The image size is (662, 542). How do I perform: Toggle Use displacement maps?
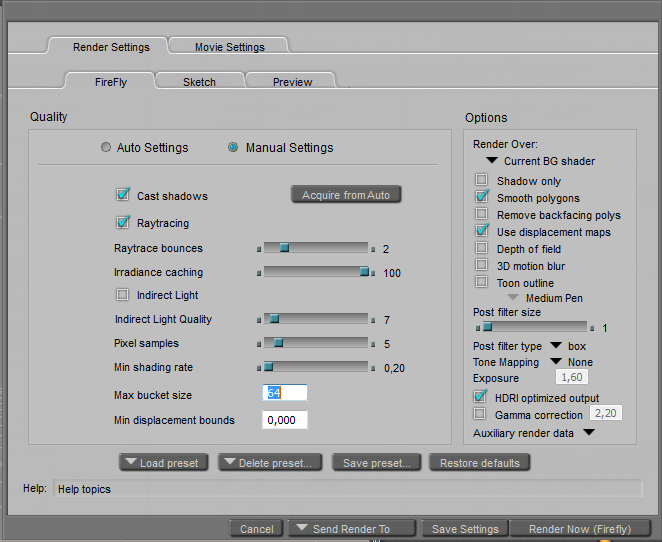click(x=482, y=230)
